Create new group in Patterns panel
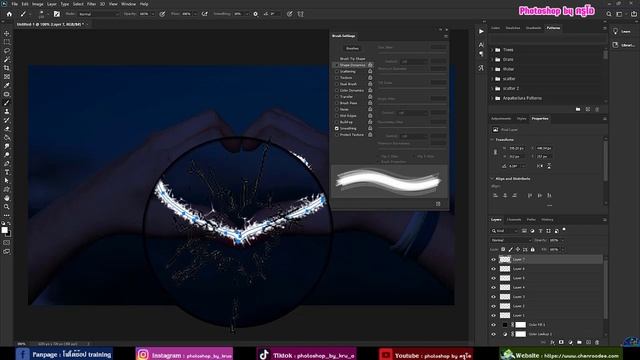640x360 pixels. pyautogui.click(x=578, y=109)
